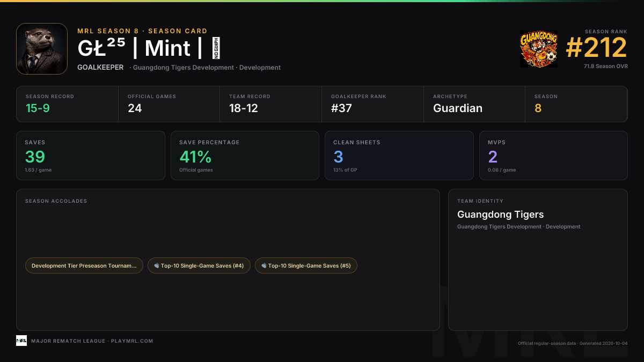The height and width of the screenshot is (362, 644).
Task: Click the MRL logo in the footer
Action: [x=21, y=341]
